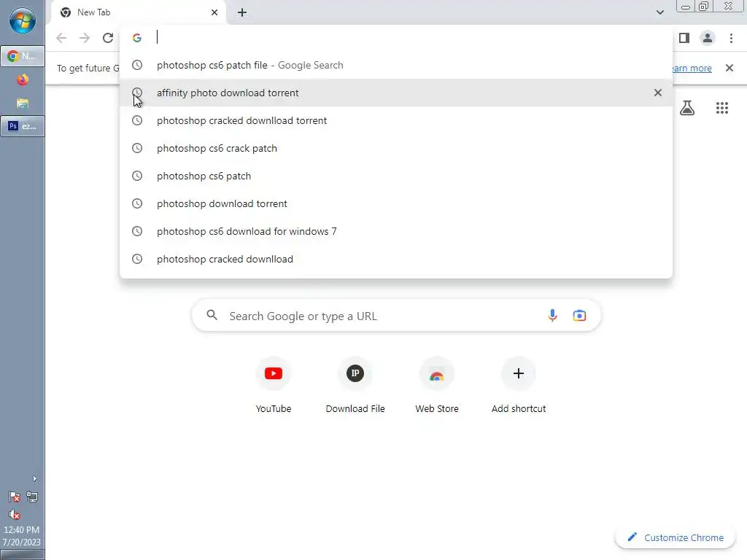The image size is (747, 560).
Task: Open Chrome three-dot menu
Action: pos(731,38)
